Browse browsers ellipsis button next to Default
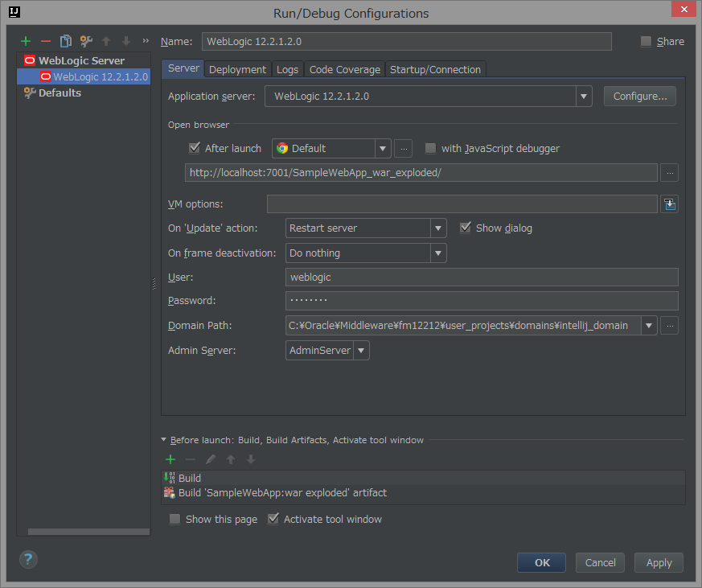This screenshot has width=702, height=588. point(404,148)
